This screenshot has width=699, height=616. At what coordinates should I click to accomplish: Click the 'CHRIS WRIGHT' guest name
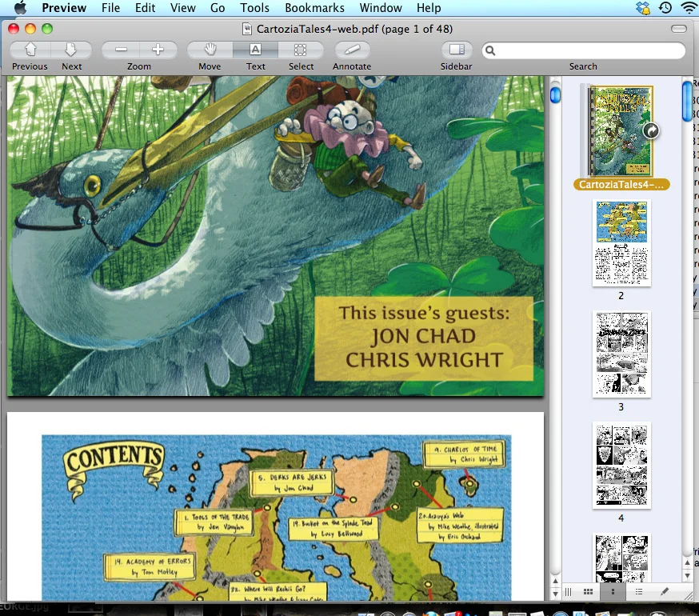(424, 360)
